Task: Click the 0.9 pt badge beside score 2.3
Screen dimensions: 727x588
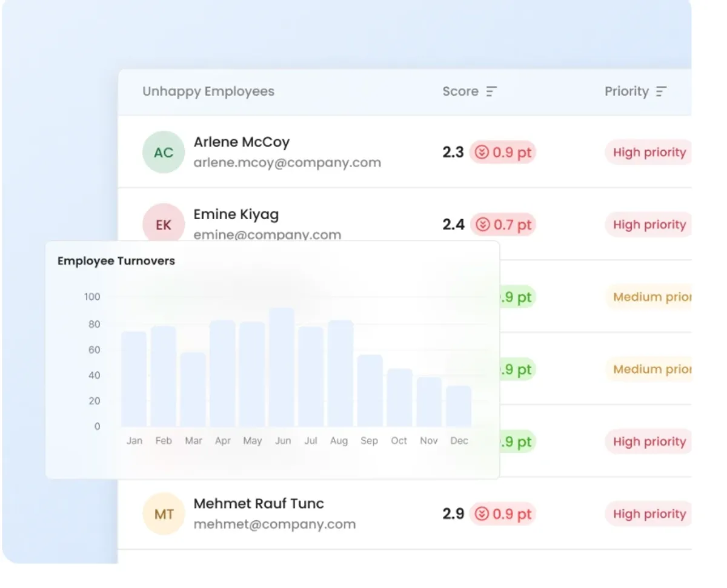Action: point(503,153)
